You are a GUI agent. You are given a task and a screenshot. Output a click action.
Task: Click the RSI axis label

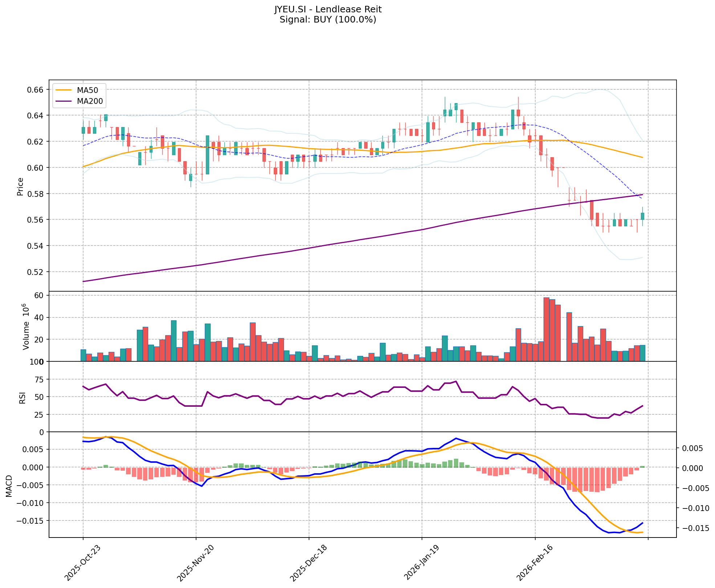(x=23, y=398)
